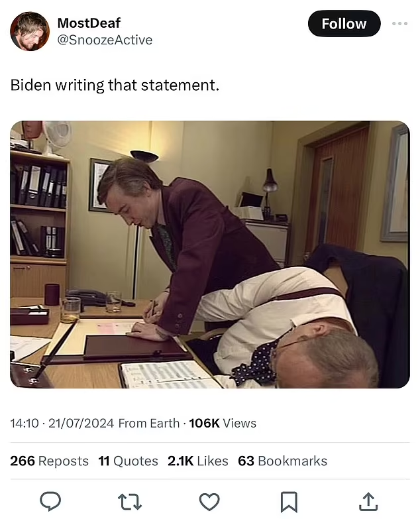The height and width of the screenshot is (519, 420).
Task: Open MostDeaf's profile picture avatar
Action: click(x=30, y=31)
